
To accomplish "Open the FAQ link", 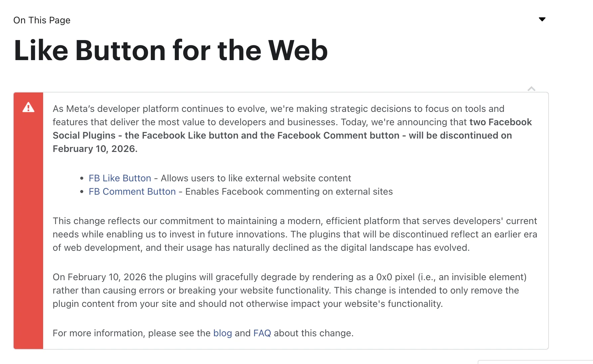I will 262,333.
